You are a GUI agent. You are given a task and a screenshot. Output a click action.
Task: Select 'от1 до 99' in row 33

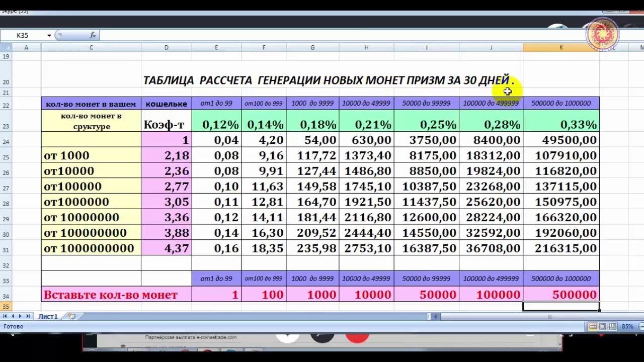coord(216,279)
